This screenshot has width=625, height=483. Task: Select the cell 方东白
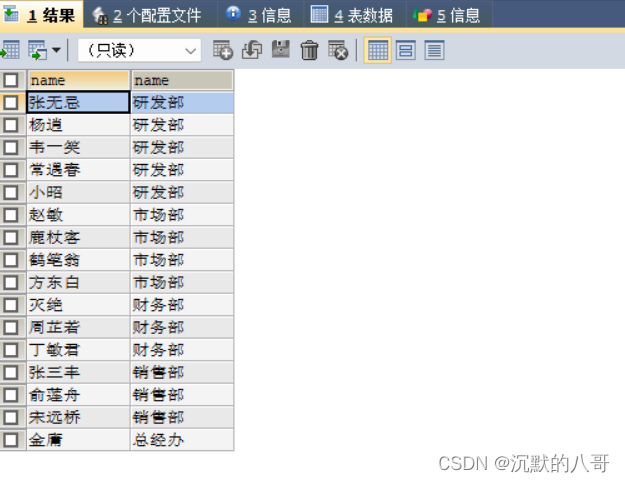pos(79,283)
